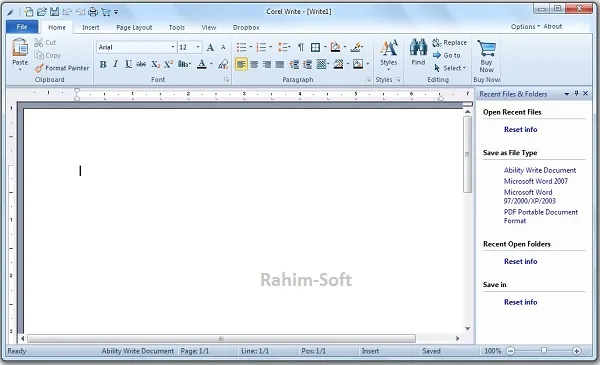Click the Go to arrow icon
The width and height of the screenshot is (600, 365).
437,55
